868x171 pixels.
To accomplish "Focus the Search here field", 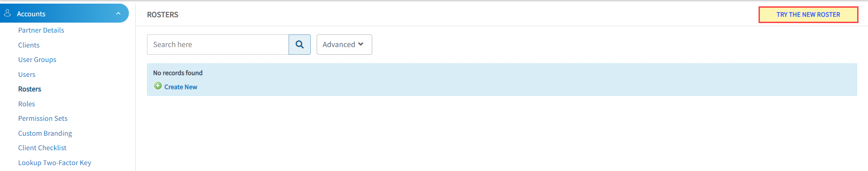I will point(218,44).
